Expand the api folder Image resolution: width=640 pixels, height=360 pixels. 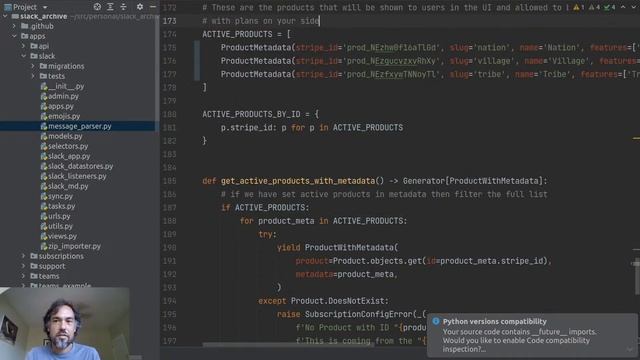pos(24,46)
